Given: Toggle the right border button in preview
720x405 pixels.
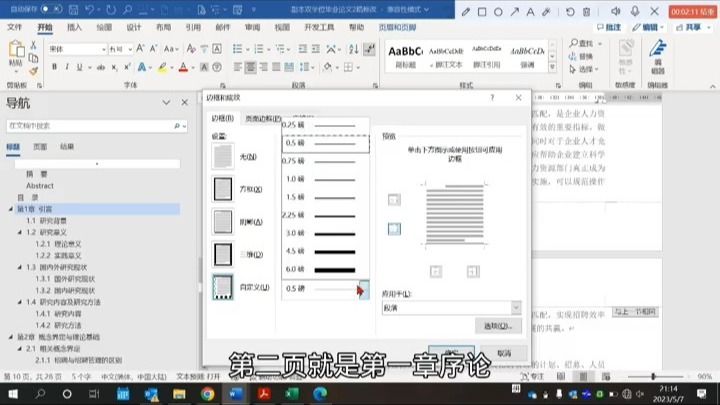Looking at the screenshot, I should (473, 271).
